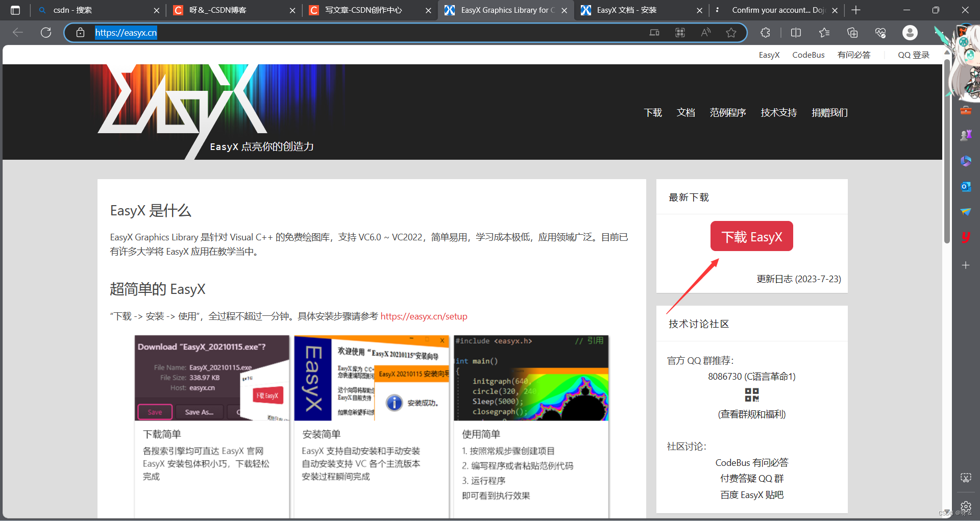This screenshot has width=980, height=521.
Task: Open Outlook from the Edge sidebar
Action: point(966,186)
